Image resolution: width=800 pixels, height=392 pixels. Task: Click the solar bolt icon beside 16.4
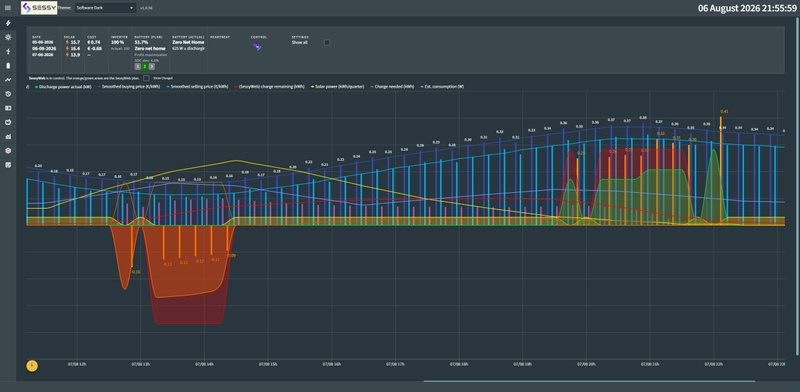67,48
